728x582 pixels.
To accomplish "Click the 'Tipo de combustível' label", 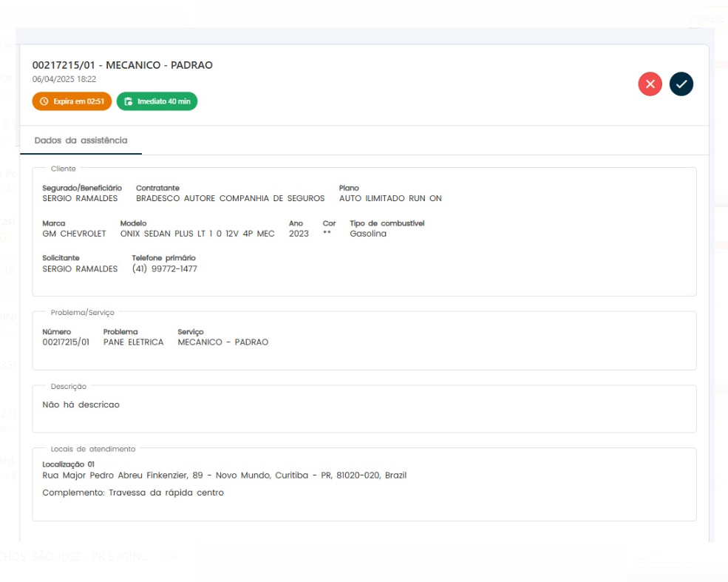I will click(387, 223).
